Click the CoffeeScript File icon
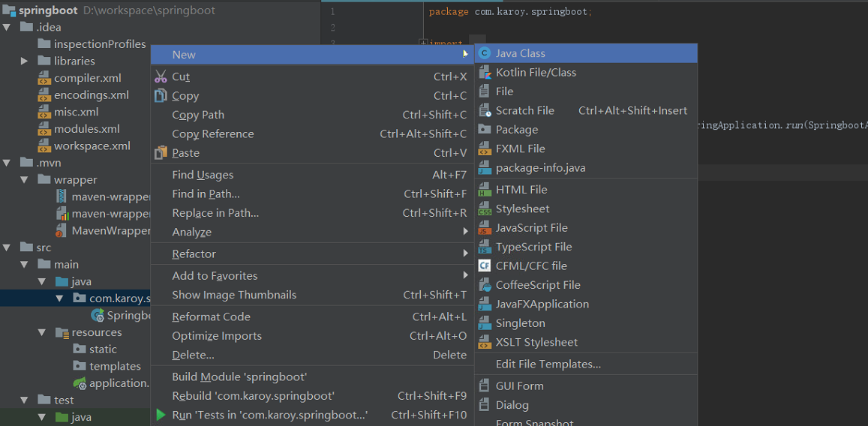The height and width of the screenshot is (426, 868). tap(485, 285)
